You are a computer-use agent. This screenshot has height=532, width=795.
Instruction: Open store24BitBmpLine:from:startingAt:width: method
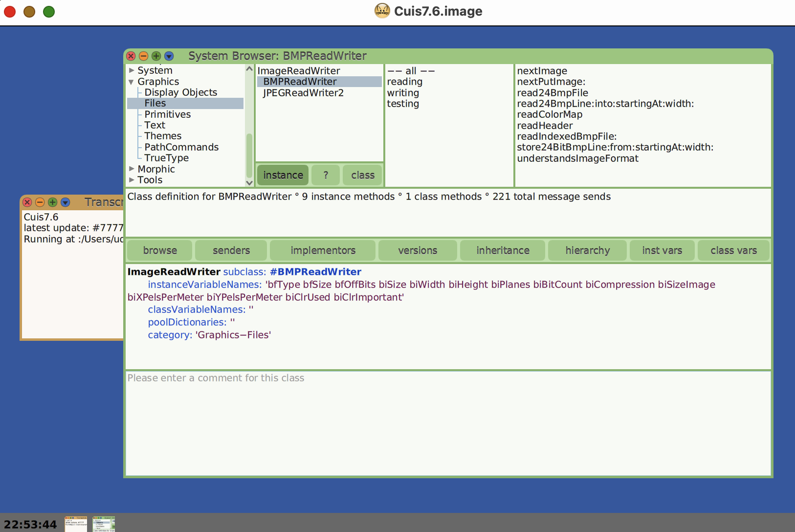point(615,147)
